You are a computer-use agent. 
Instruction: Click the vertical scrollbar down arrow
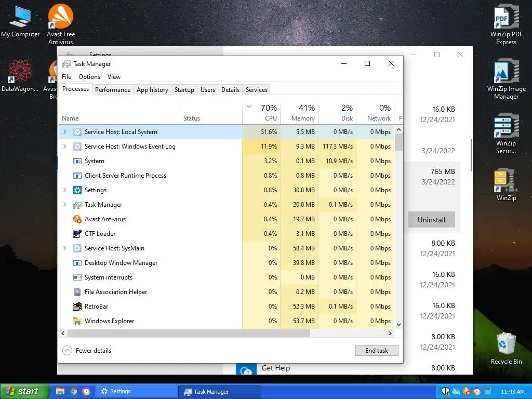(398, 325)
